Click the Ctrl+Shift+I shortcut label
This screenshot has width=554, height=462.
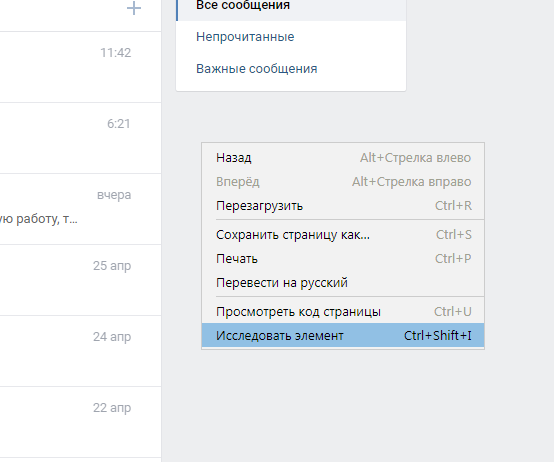(x=438, y=336)
